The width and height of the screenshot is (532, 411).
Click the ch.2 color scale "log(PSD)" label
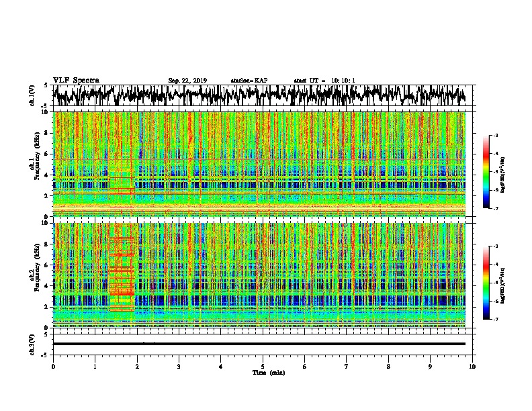503,285
